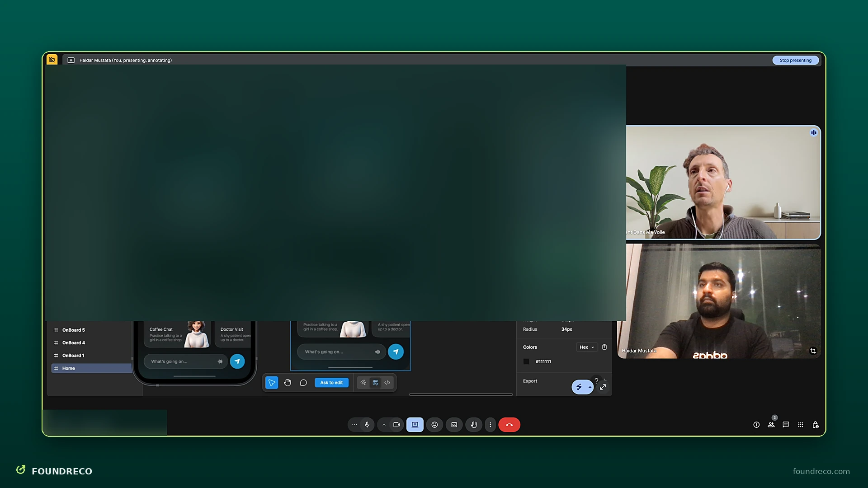Click the send button in phone mockup
This screenshot has width=868, height=488.
(237, 361)
